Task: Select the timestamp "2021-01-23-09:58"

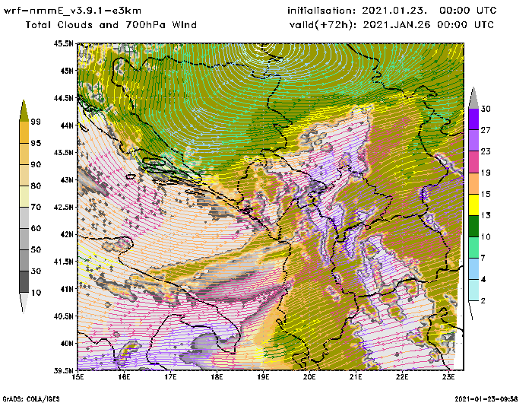Action: tap(486, 399)
